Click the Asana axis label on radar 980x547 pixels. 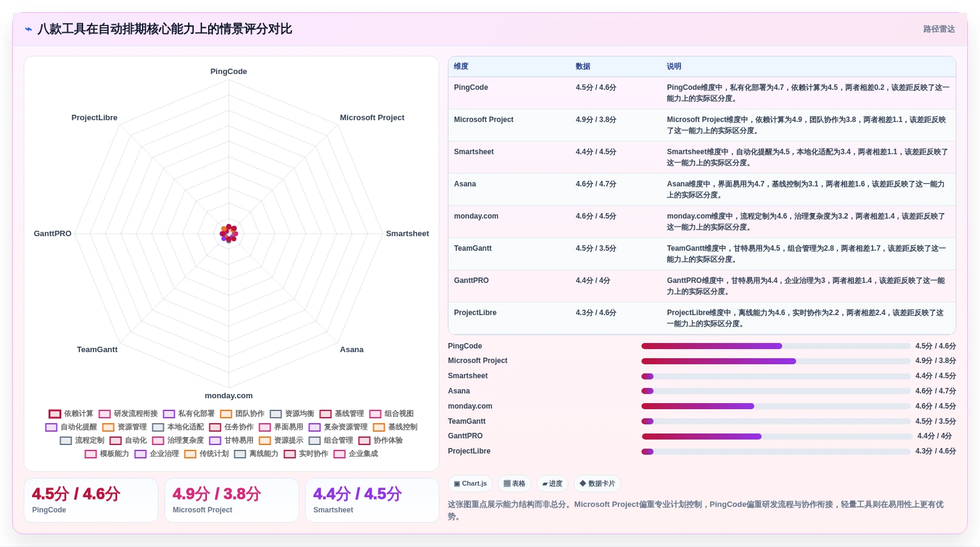[x=352, y=350]
